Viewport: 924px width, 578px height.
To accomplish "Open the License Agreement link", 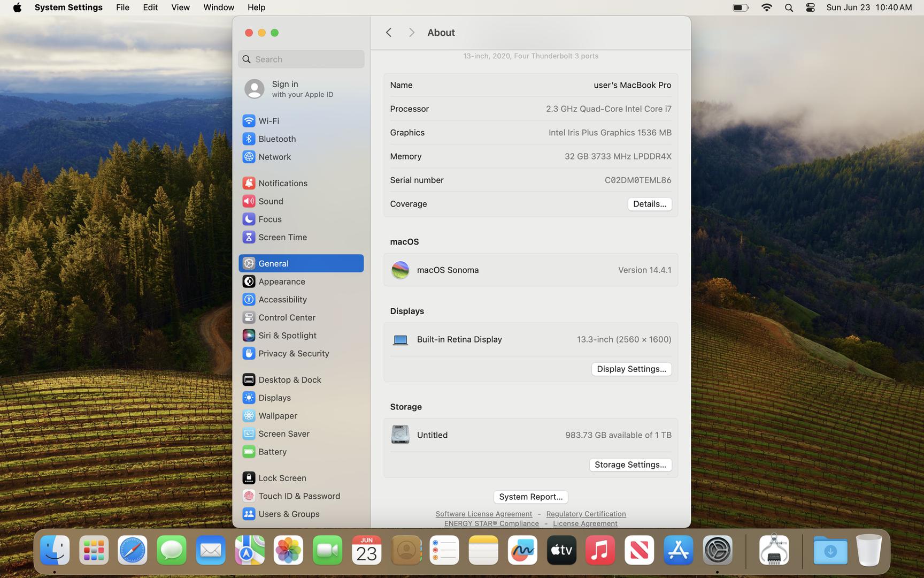I will click(x=585, y=523).
